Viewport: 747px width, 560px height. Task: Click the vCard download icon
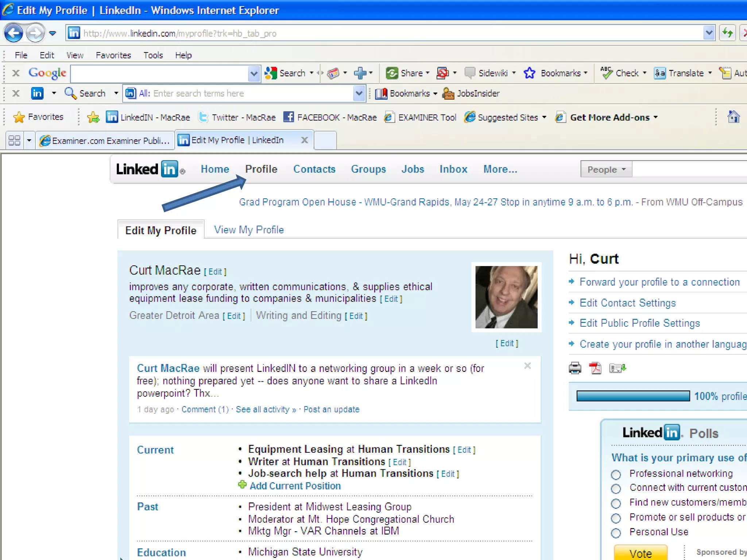617,368
